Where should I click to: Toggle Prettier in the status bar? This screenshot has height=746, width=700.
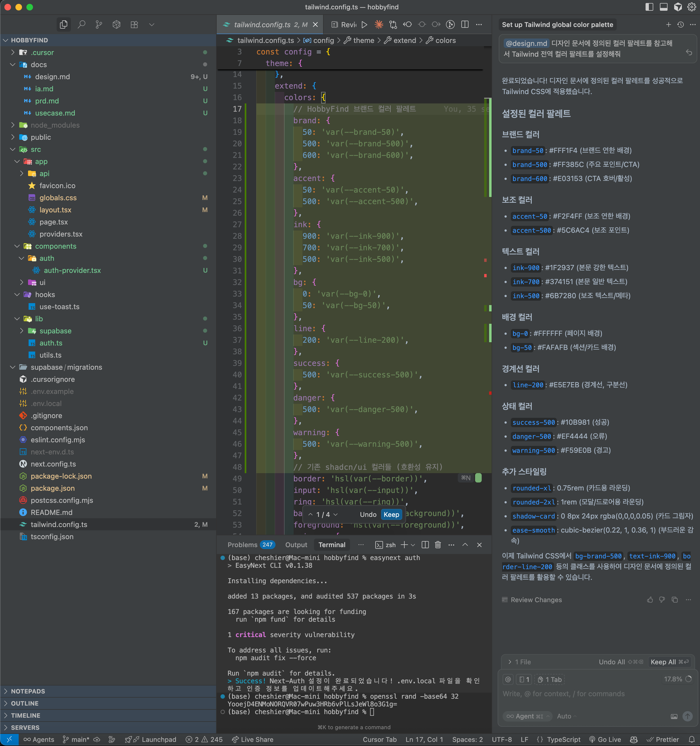point(663,740)
